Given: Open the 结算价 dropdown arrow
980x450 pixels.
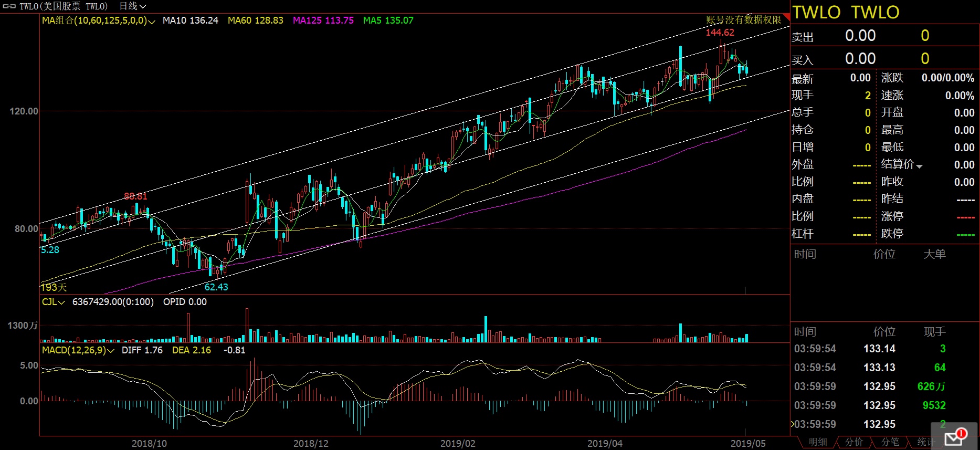Looking at the screenshot, I should pyautogui.click(x=919, y=166).
